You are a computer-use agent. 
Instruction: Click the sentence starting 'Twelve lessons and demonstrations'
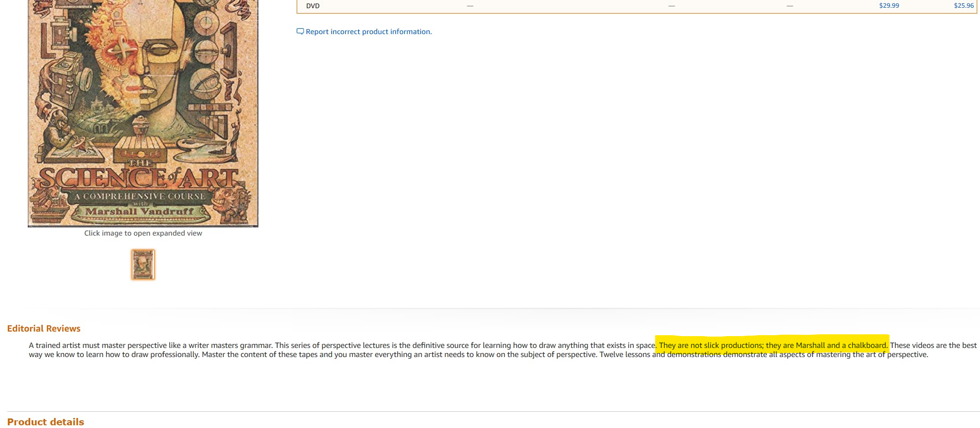click(764, 354)
